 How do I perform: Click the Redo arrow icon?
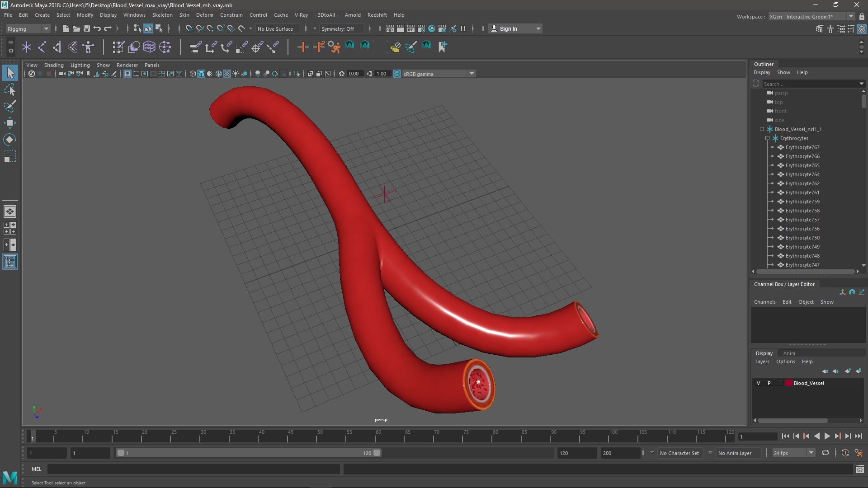pos(108,28)
